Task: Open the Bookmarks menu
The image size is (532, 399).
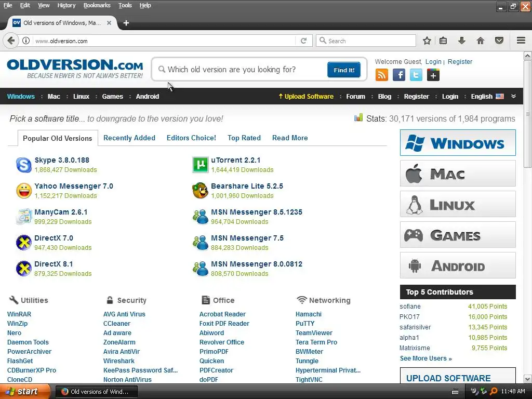Action: coord(97,5)
